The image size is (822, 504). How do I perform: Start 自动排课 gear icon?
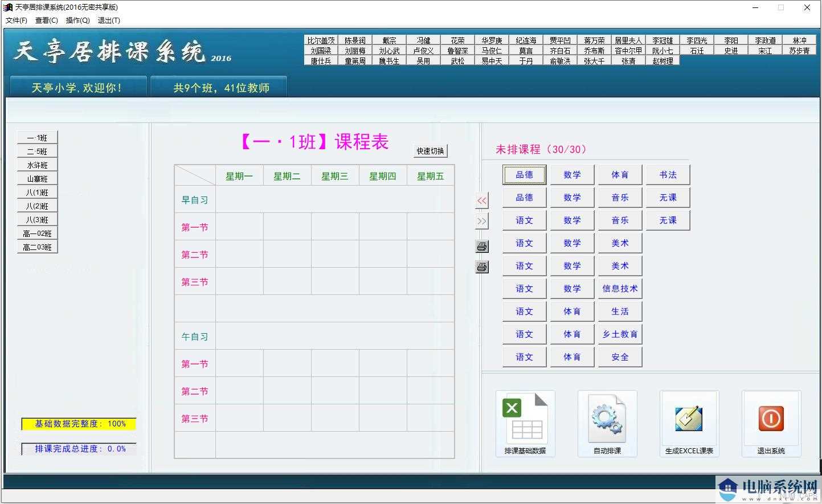[607, 423]
